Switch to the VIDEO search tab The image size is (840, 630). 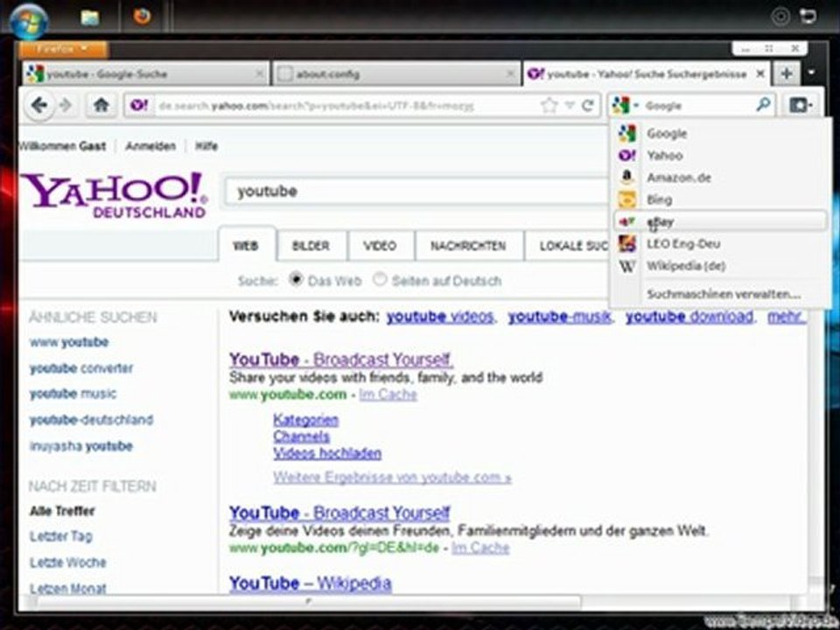click(380, 246)
